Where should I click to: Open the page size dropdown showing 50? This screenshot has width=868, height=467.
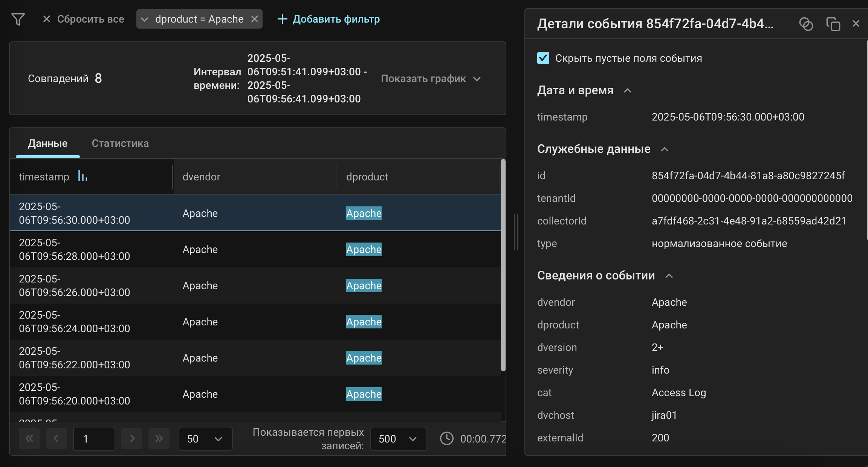205,438
